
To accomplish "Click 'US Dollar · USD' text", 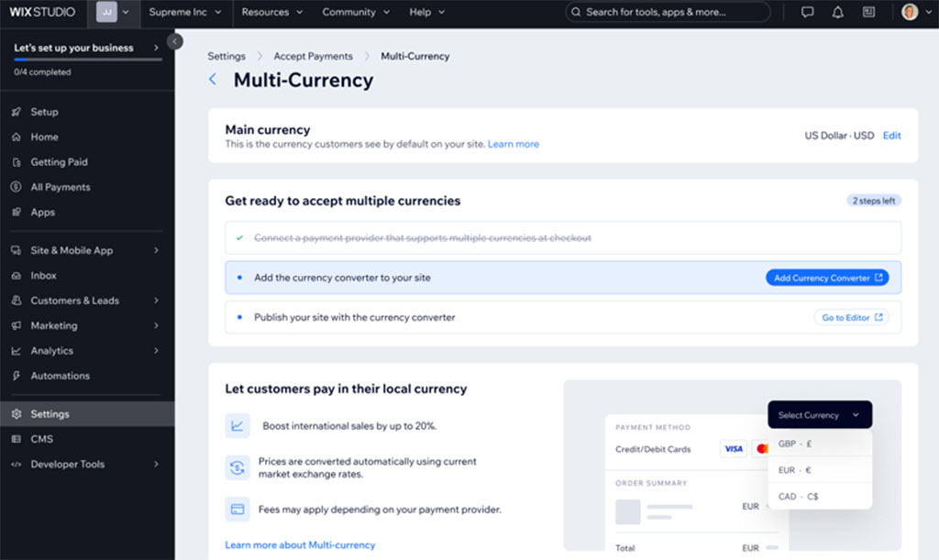I will coord(839,136).
